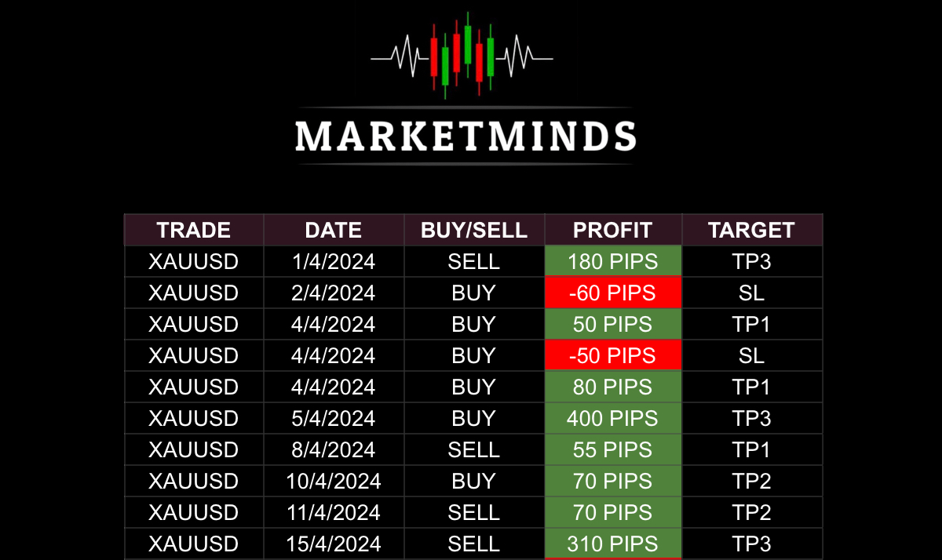Click the 80 PIPS profit cell

[x=613, y=387]
